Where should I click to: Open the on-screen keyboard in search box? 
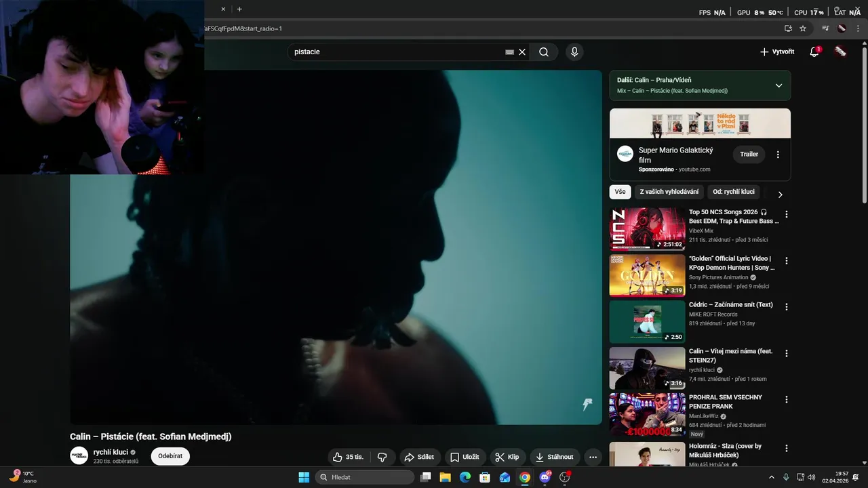[510, 52]
